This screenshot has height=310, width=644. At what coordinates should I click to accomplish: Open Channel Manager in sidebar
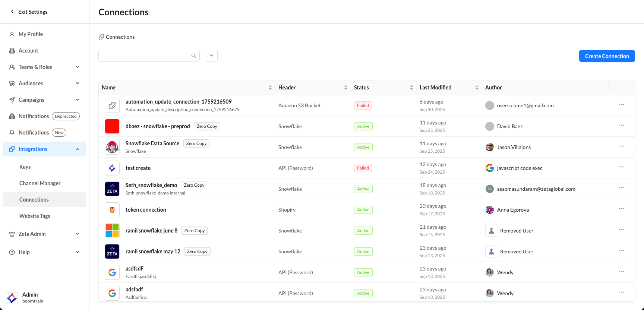(x=40, y=183)
